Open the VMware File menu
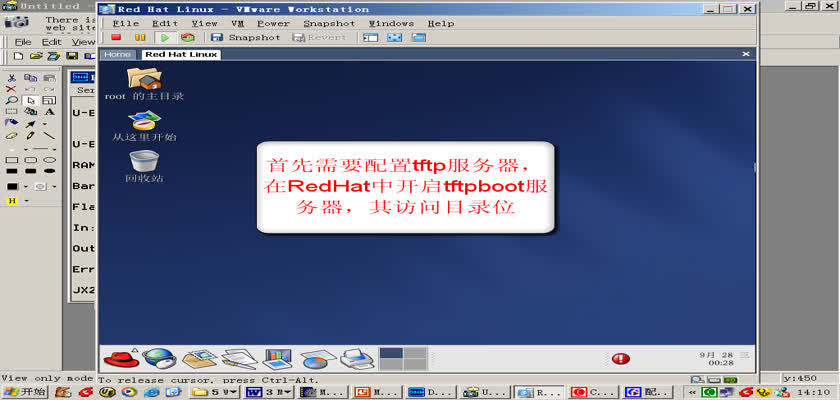This screenshot has height=400, width=840. point(126,24)
